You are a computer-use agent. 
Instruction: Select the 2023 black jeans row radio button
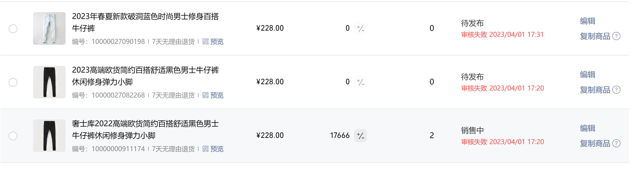pos(13,82)
